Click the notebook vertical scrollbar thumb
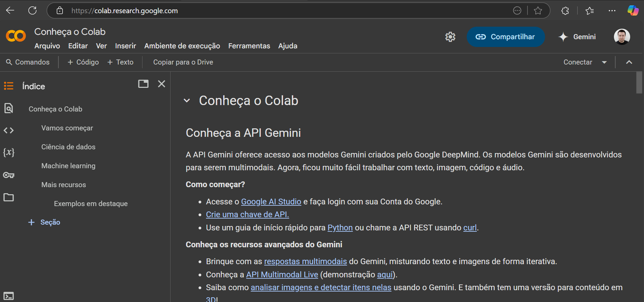 coord(639,82)
